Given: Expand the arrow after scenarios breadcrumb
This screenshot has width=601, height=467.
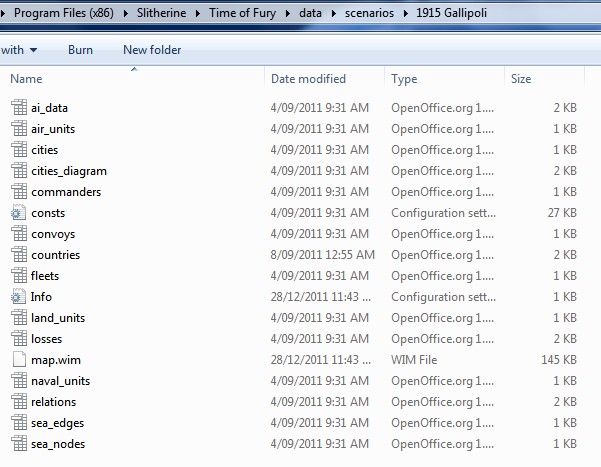Looking at the screenshot, I should (x=406, y=13).
